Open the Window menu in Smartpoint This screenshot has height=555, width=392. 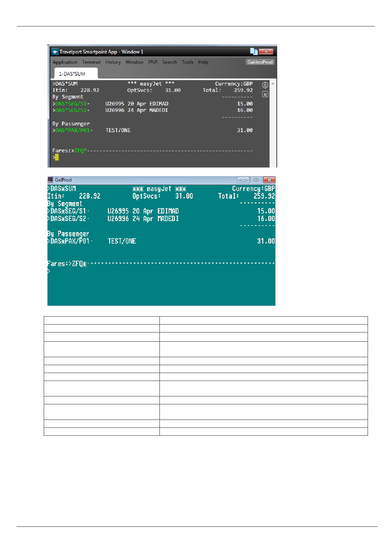[134, 62]
